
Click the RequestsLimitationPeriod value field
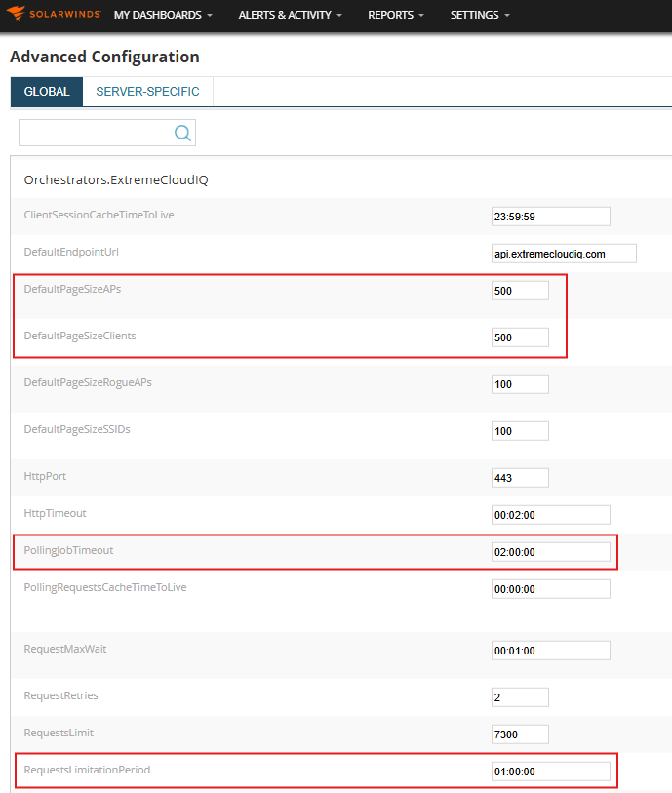coord(551,772)
